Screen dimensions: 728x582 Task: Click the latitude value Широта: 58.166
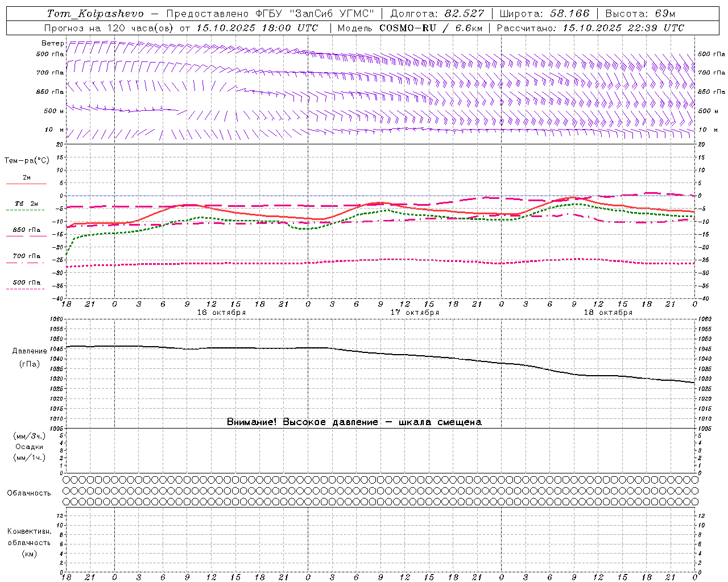545,14
